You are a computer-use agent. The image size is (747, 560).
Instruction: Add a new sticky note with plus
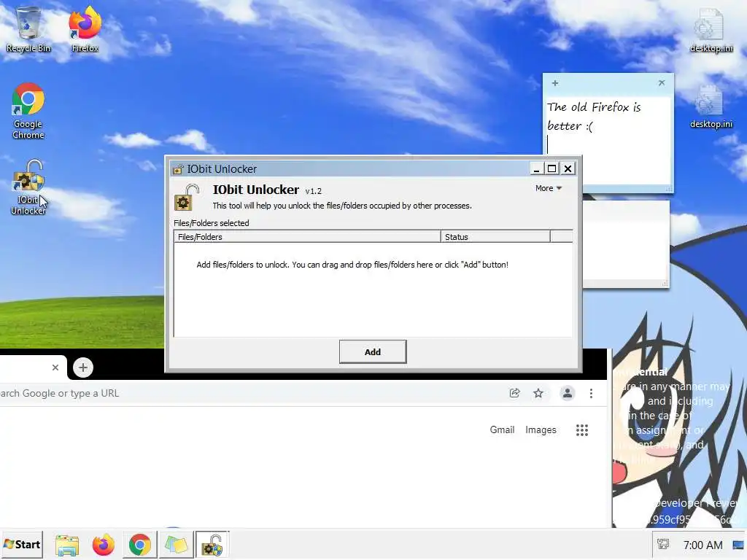(x=555, y=83)
